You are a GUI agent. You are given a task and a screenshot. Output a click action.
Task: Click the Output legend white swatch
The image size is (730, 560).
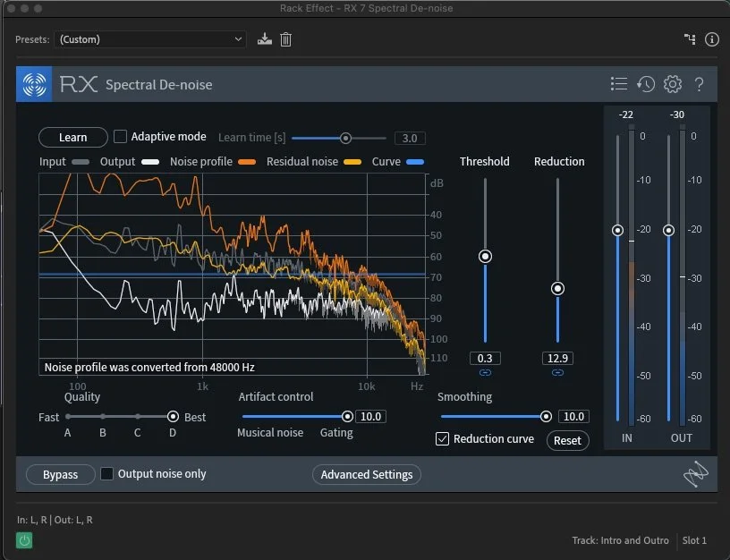pos(150,162)
